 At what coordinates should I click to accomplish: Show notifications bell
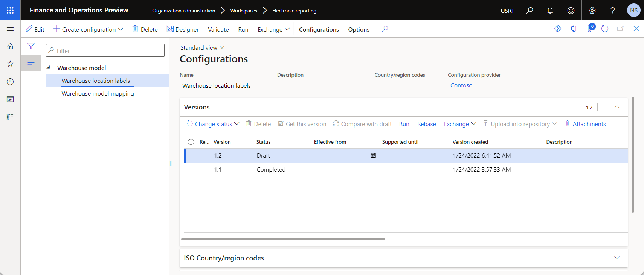point(550,10)
